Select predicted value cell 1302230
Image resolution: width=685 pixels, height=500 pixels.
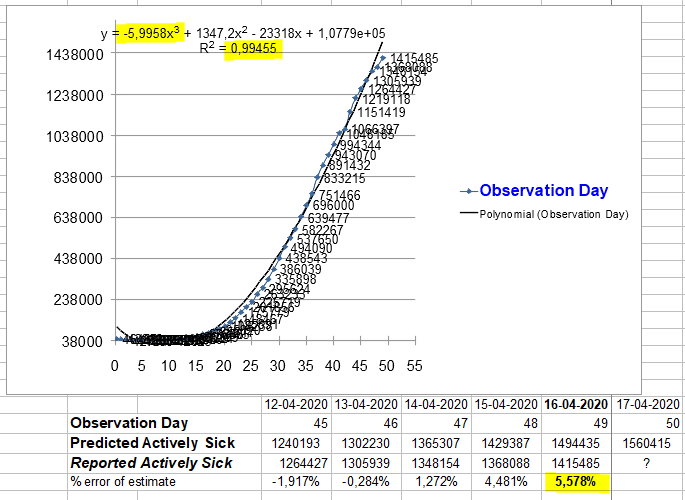[x=366, y=443]
